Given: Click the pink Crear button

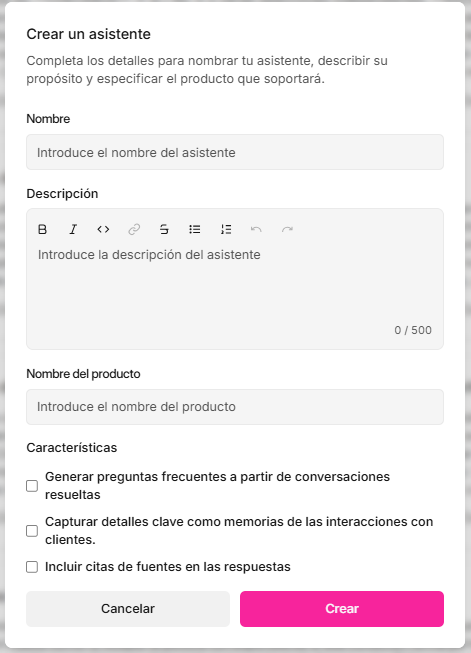Looking at the screenshot, I should [x=342, y=608].
